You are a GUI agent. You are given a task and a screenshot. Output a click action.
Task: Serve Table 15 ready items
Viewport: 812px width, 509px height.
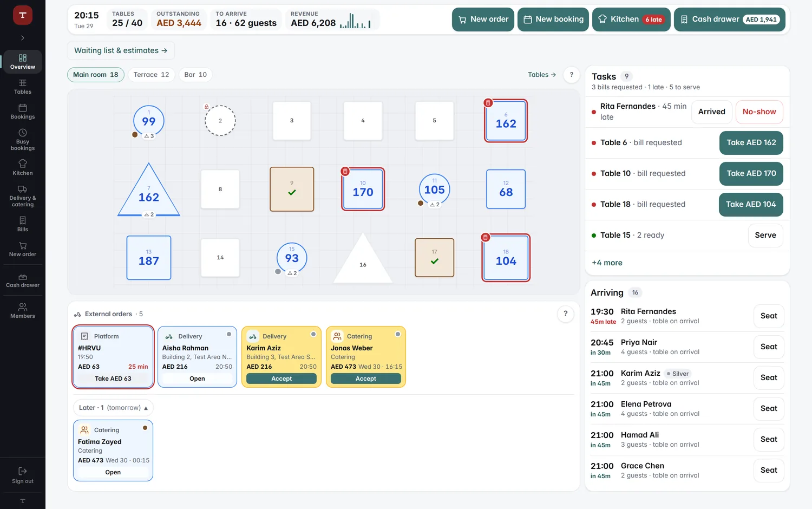(765, 236)
